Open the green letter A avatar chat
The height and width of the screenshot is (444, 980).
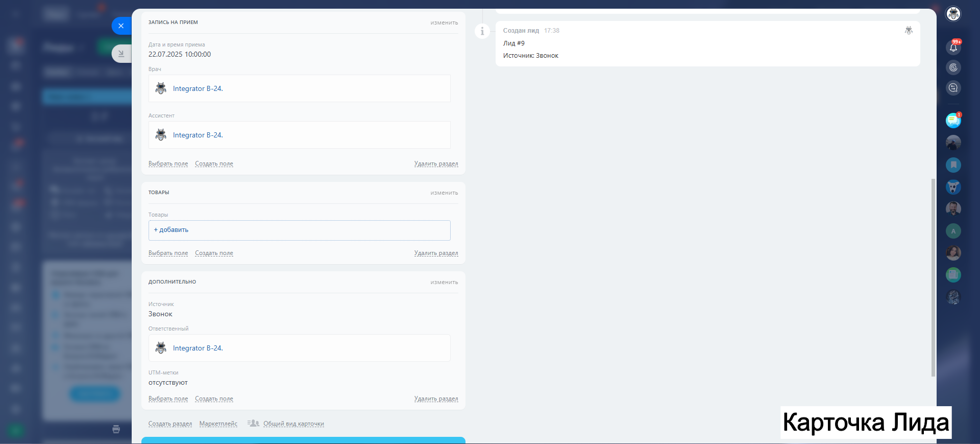click(953, 231)
